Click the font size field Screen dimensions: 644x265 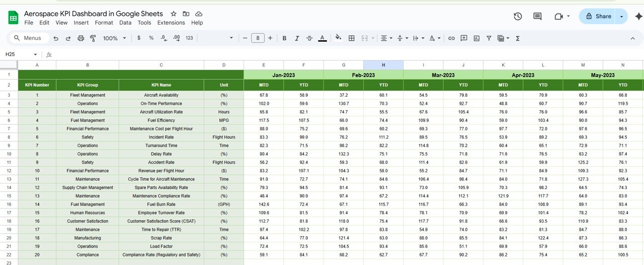tap(258, 38)
